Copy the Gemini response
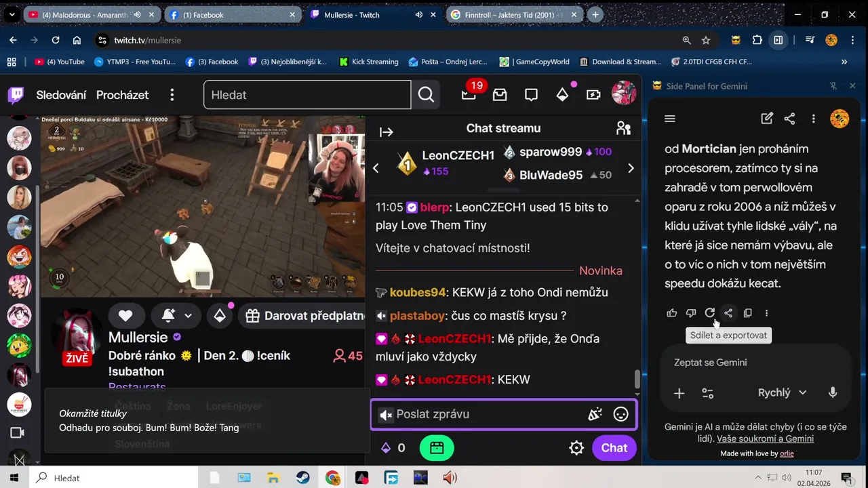Viewport: 868px width, 488px height. tap(747, 313)
